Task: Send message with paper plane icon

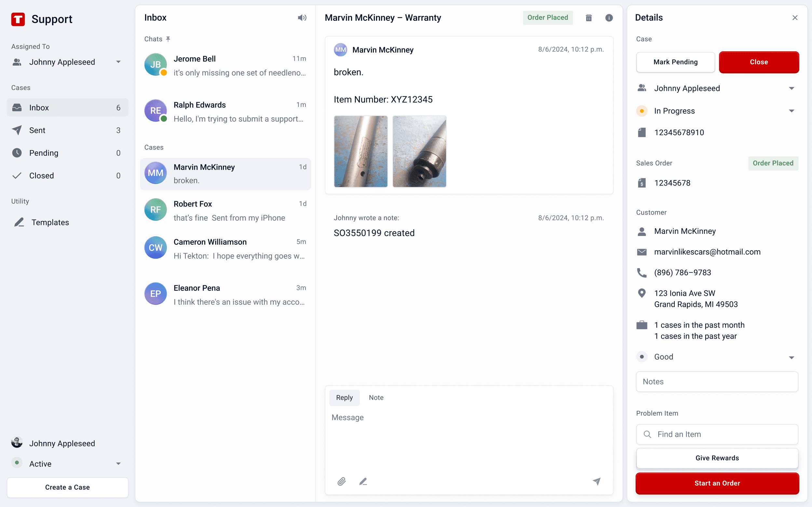Action: (597, 482)
